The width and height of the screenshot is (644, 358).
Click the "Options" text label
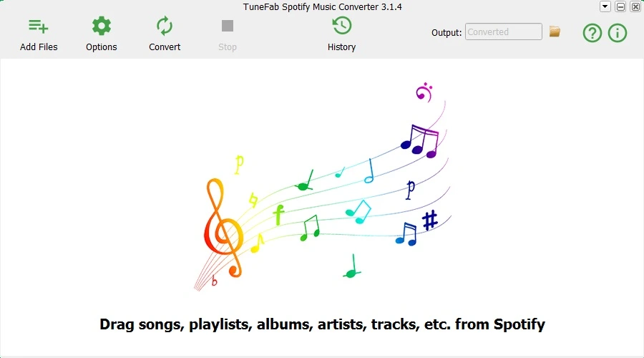coord(102,47)
